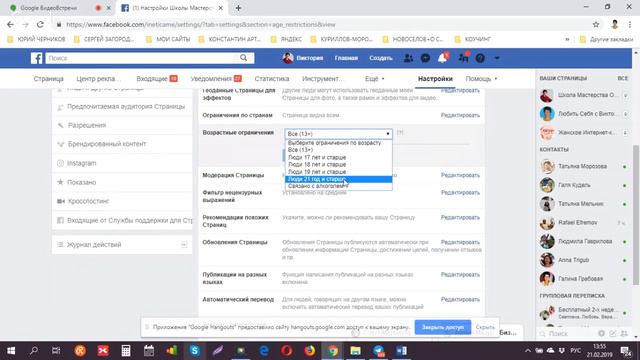
Task: Open Calculator from the taskbar
Action: pos(126,351)
